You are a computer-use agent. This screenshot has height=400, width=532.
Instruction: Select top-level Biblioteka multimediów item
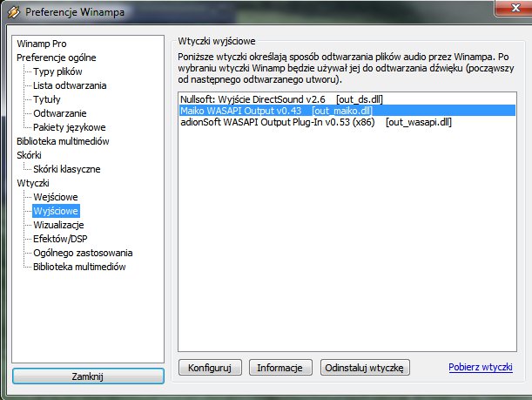click(63, 141)
